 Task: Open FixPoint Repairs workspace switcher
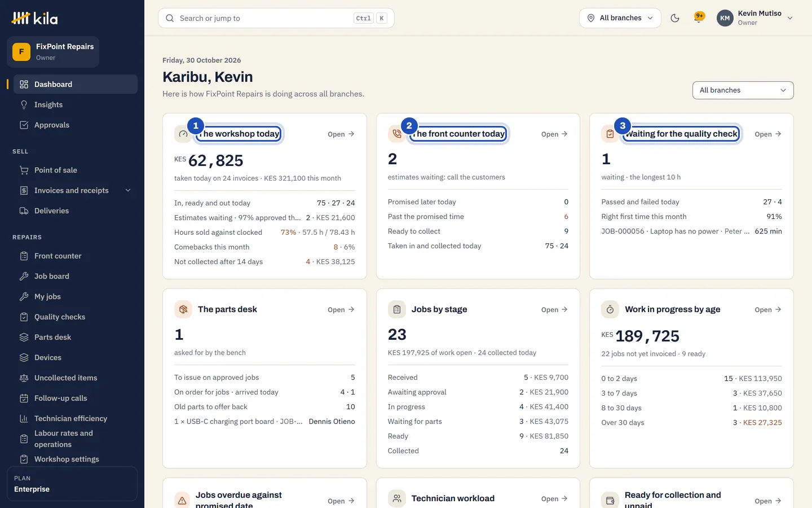click(x=53, y=52)
